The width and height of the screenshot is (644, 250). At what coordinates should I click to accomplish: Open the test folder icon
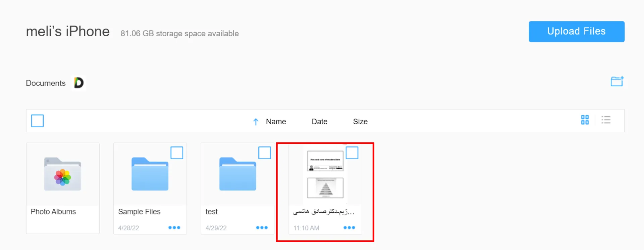(238, 174)
